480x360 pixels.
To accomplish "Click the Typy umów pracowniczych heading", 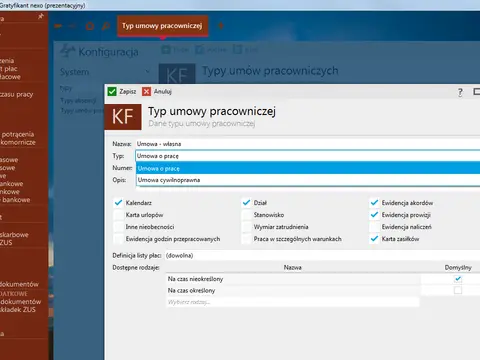I will [270, 71].
